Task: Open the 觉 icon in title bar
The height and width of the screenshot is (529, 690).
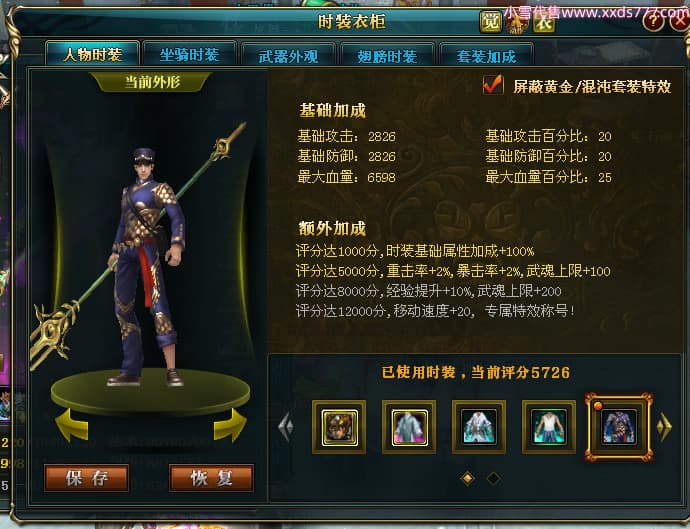Action: pyautogui.click(x=490, y=22)
